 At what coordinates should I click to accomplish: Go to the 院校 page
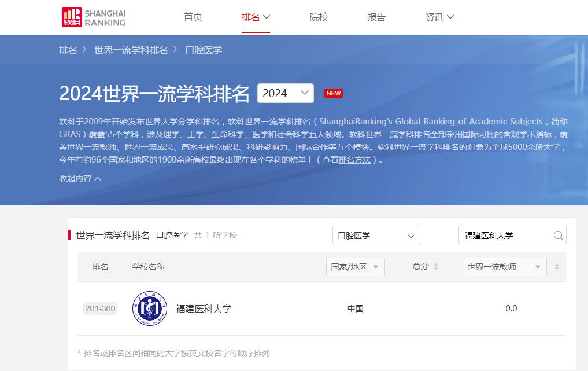coord(319,17)
